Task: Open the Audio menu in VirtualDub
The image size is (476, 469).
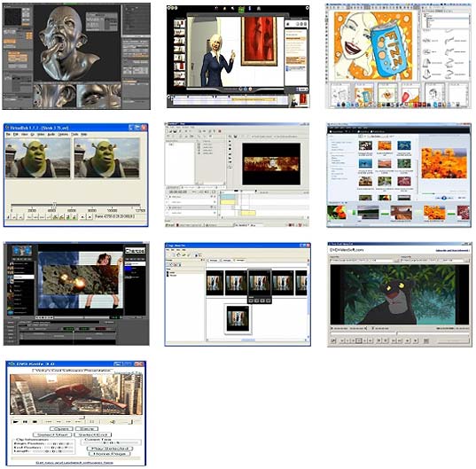Action: coord(51,134)
